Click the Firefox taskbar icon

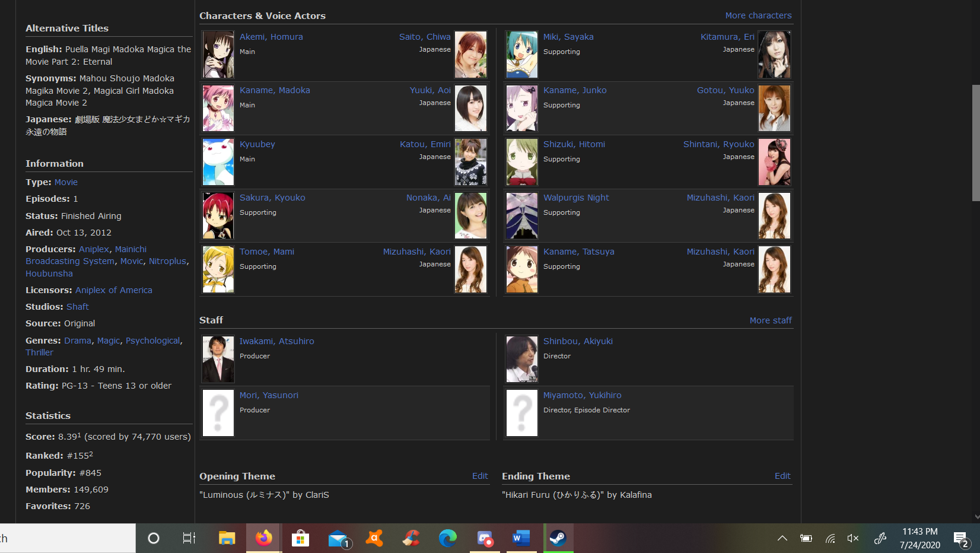coord(263,538)
